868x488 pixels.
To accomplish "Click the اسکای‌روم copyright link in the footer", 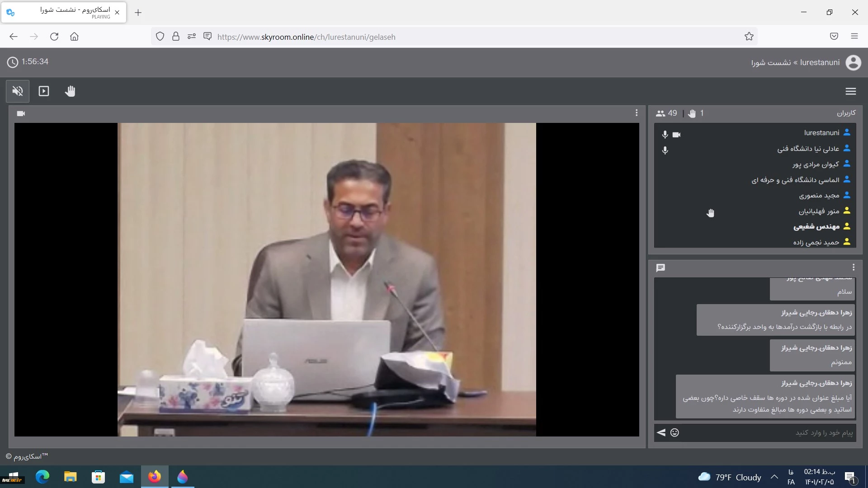I will click(27, 456).
